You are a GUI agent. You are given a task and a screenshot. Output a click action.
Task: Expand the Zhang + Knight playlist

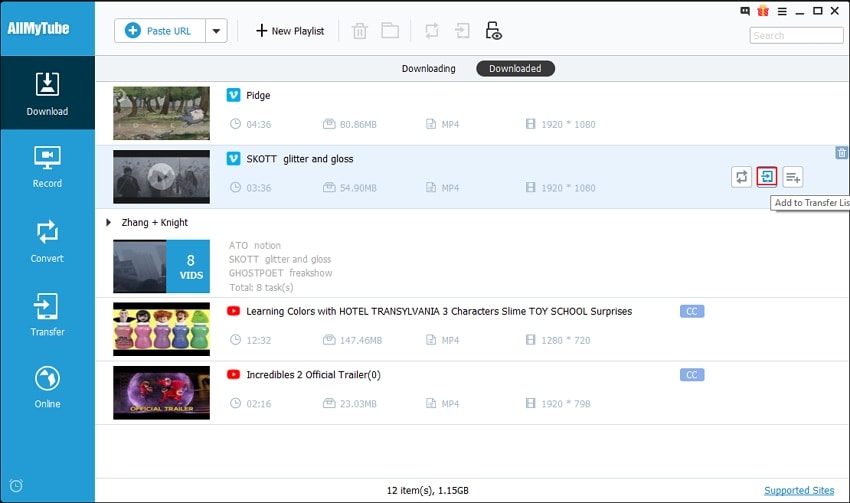[x=108, y=222]
